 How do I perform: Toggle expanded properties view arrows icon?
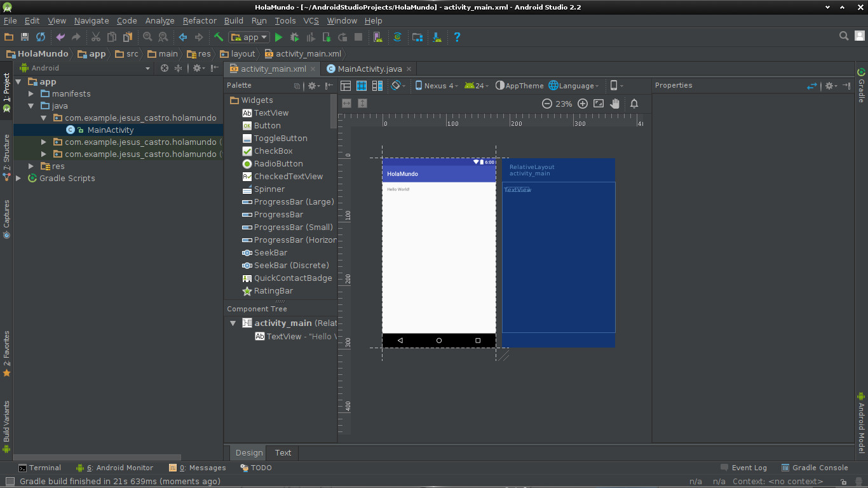click(x=812, y=86)
